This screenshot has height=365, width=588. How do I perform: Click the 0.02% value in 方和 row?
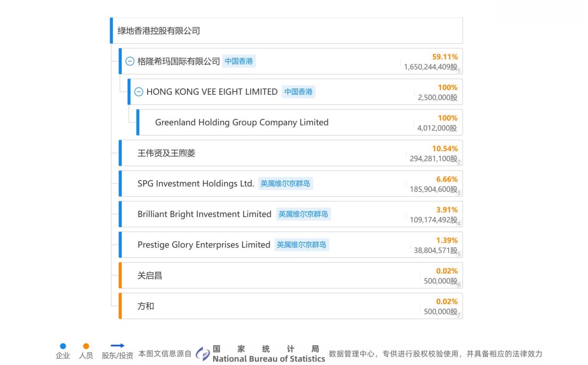click(447, 302)
